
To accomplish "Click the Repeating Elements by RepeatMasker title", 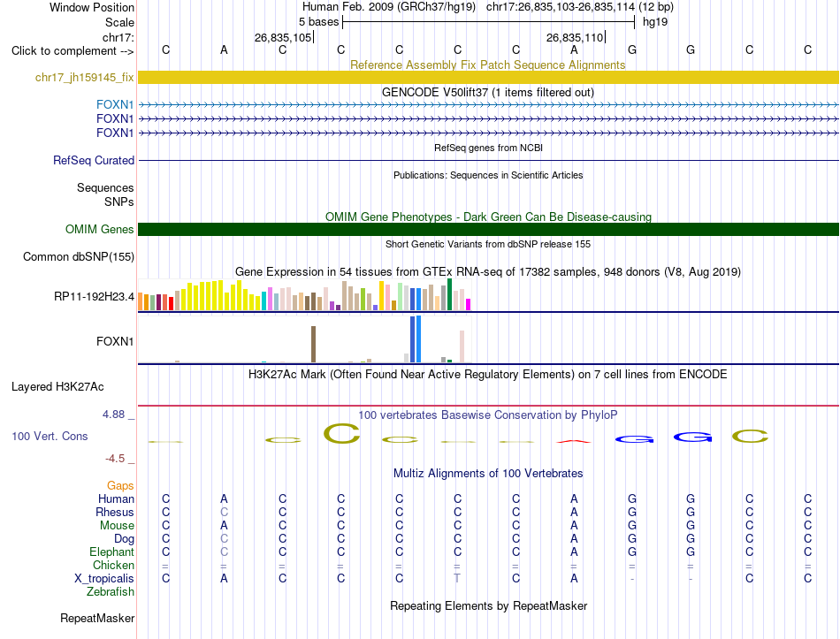I will coord(488,605).
